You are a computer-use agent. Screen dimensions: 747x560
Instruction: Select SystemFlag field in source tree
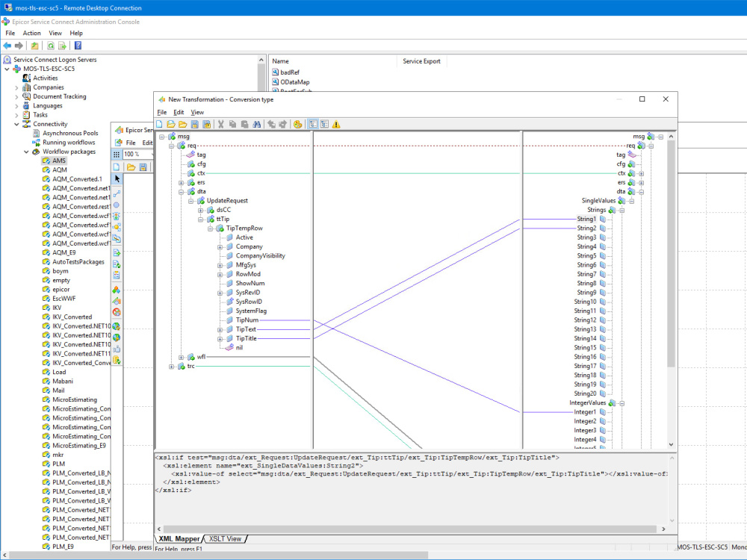pyautogui.click(x=251, y=311)
